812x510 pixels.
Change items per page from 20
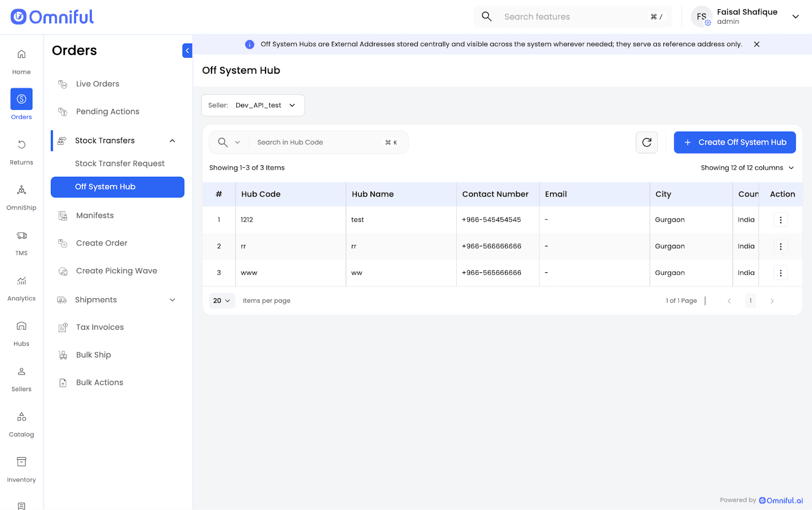(x=222, y=301)
